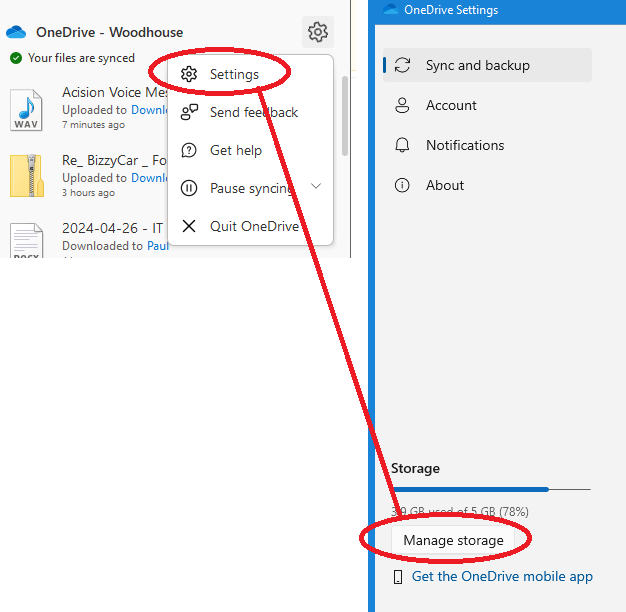
Task: Click the feedback people icon in the menu
Action: click(189, 112)
